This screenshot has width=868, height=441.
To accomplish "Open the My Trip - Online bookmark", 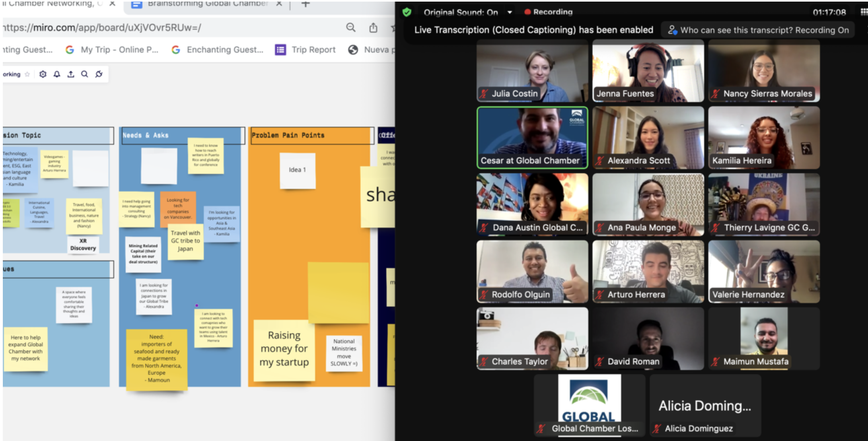I will (x=112, y=49).
